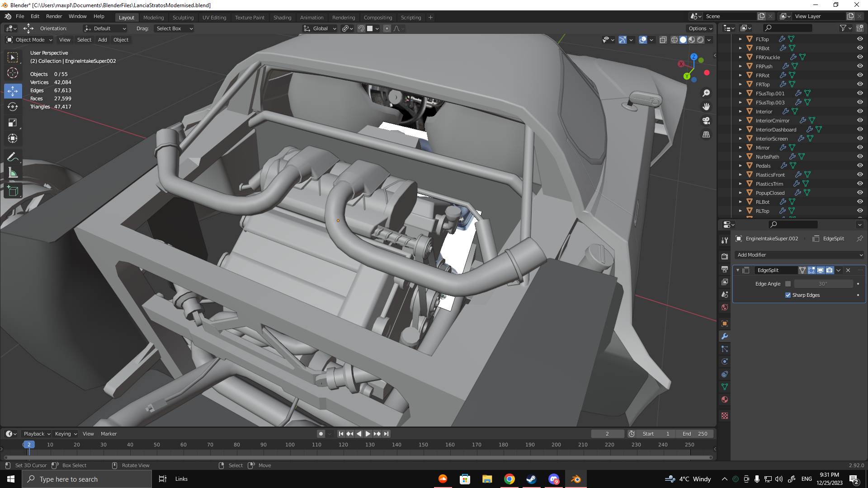Enable the Edge Angle checkbox
Viewport: 868px width, 488px height.
[x=788, y=284]
